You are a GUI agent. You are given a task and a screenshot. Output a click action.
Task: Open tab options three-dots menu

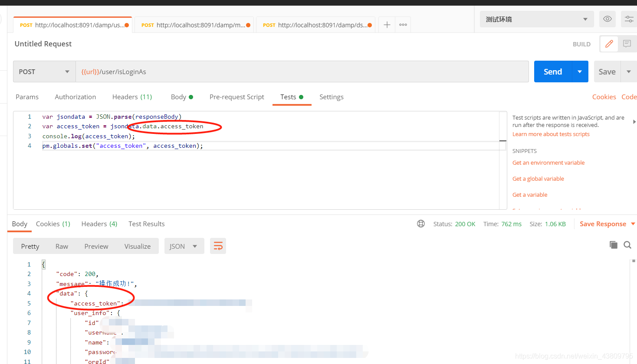click(403, 25)
